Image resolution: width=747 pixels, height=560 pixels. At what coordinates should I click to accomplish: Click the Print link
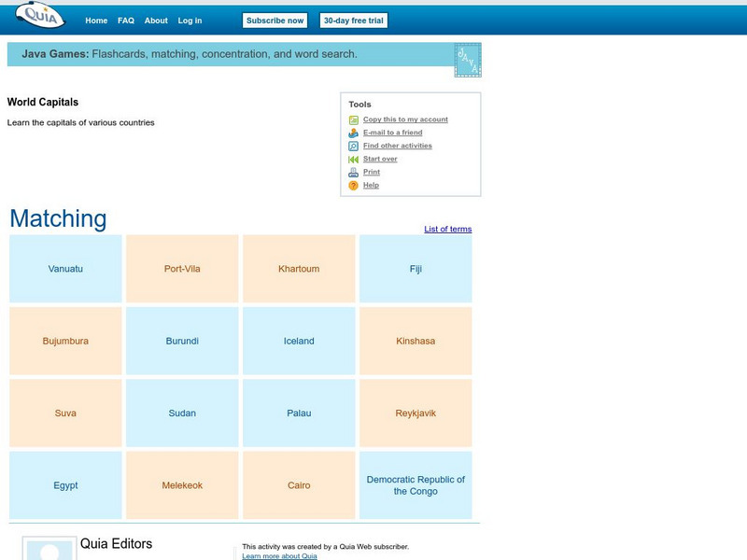click(371, 172)
